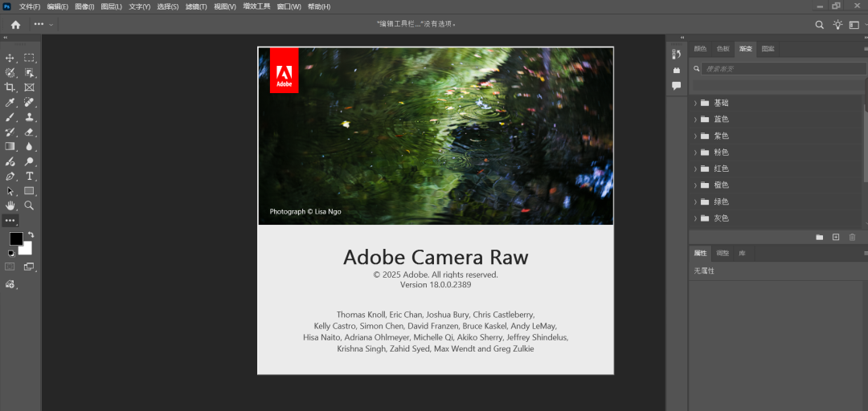The height and width of the screenshot is (411, 868).
Task: Select the Pen tool
Action: 10,177
